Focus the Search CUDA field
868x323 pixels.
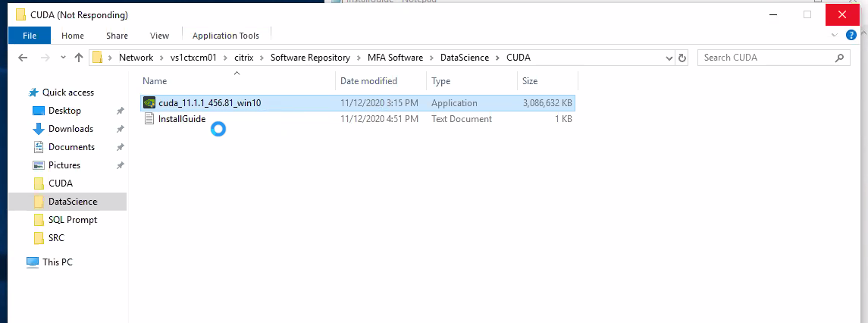(773, 58)
